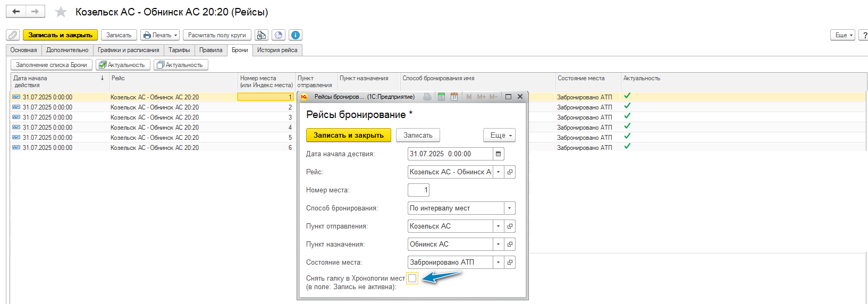Screen dimensions: 868x304
Task: Open the Рейс field linked record icon
Action: point(510,172)
